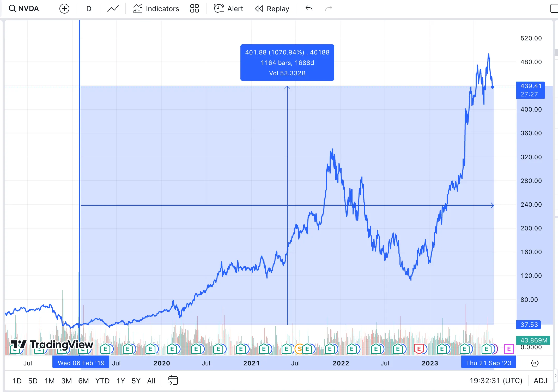The image size is (558, 392).
Task: Click the 2023 time axis label
Action: coord(430,363)
